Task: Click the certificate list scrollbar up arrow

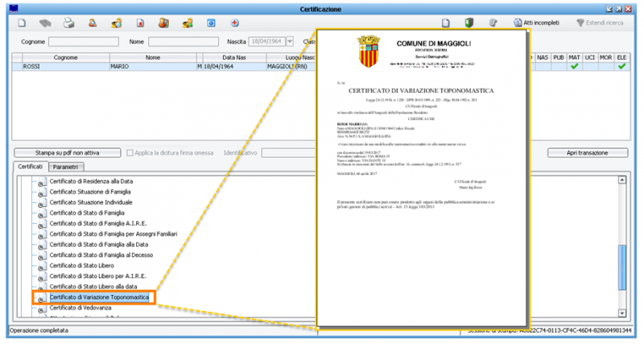Action: (x=621, y=180)
